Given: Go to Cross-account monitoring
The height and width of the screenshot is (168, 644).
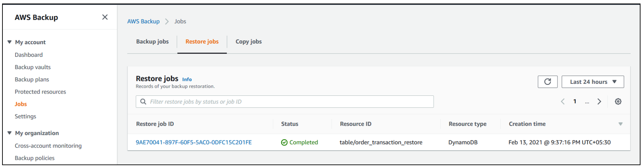Looking at the screenshot, I should pyautogui.click(x=48, y=146).
